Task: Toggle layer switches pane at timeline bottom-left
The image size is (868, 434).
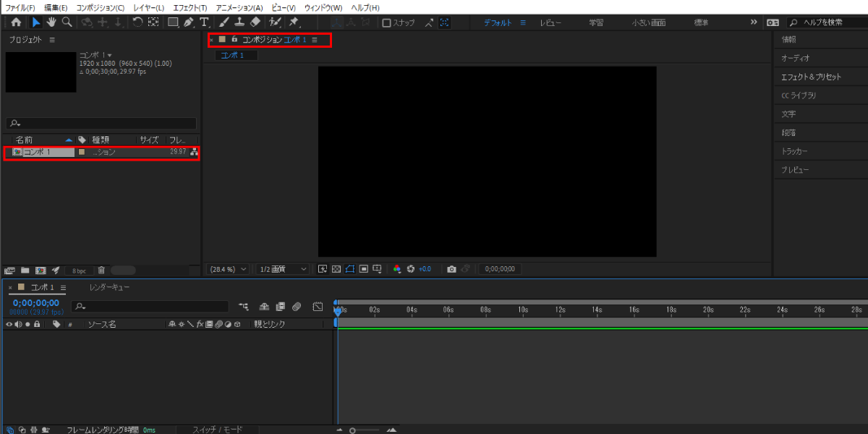Action: [x=9, y=430]
